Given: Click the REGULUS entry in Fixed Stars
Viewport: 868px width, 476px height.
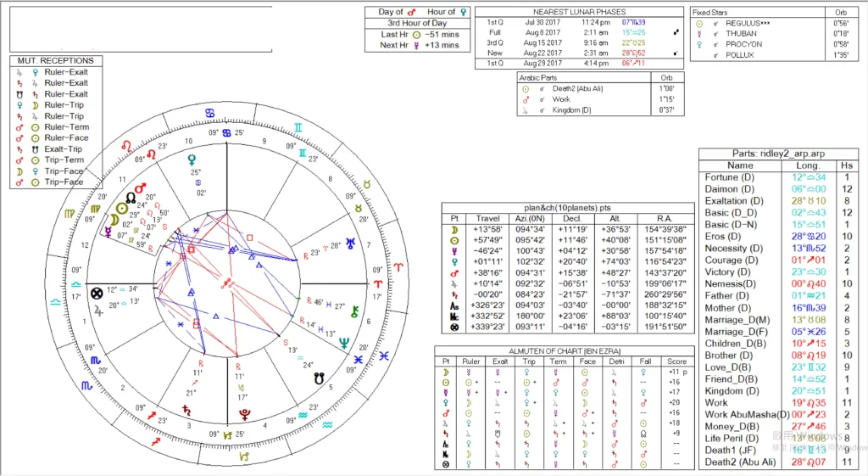Looking at the screenshot, I should 746,24.
